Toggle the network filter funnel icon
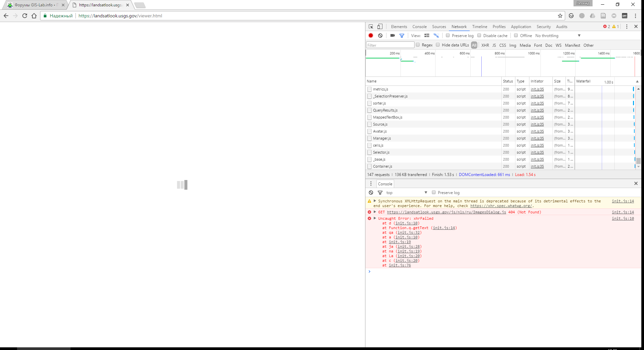 tap(402, 35)
